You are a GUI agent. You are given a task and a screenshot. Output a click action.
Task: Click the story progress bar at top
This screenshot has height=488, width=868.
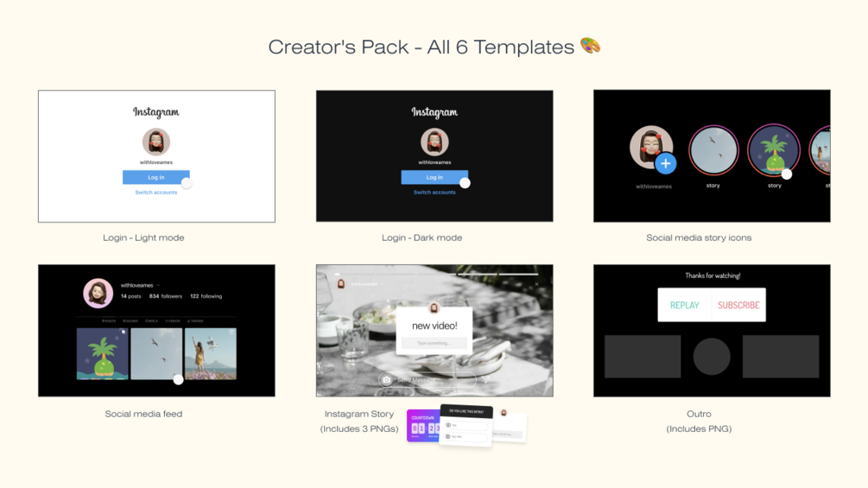[x=436, y=274]
